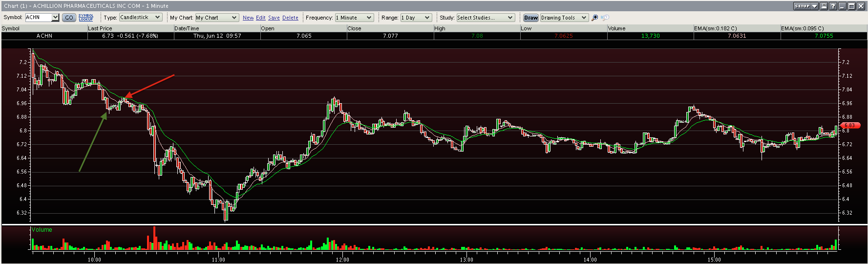
Task: Click the Symbol Lookup icon
Action: (x=85, y=18)
